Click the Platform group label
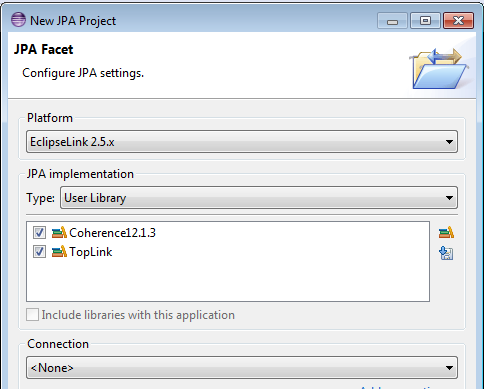 [50, 118]
